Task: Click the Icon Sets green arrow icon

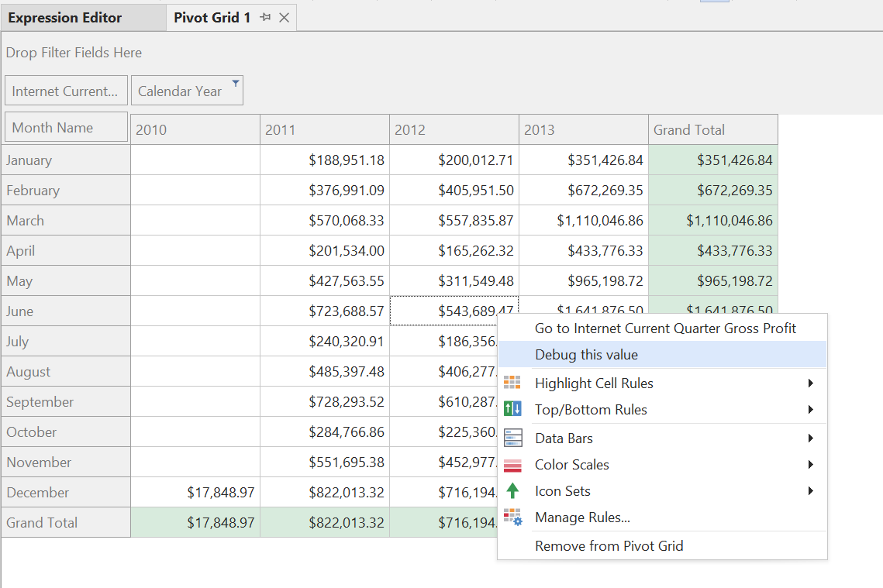Action: tap(512, 491)
